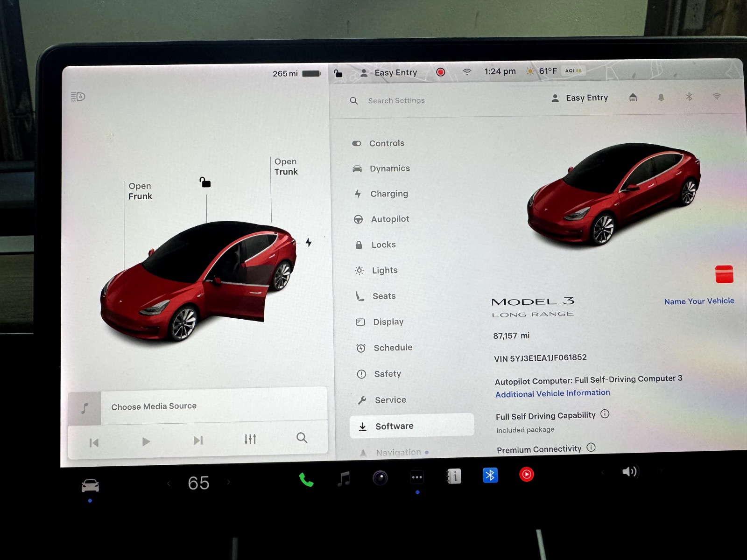This screenshot has height=560, width=747.
Task: Click the Search Settings field
Action: click(396, 100)
